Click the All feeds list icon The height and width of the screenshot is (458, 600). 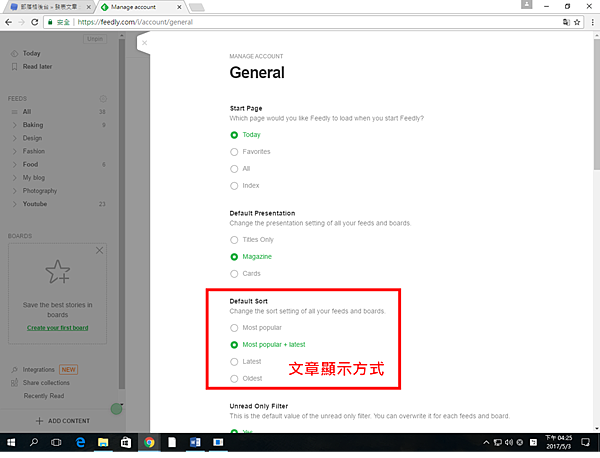point(15,112)
